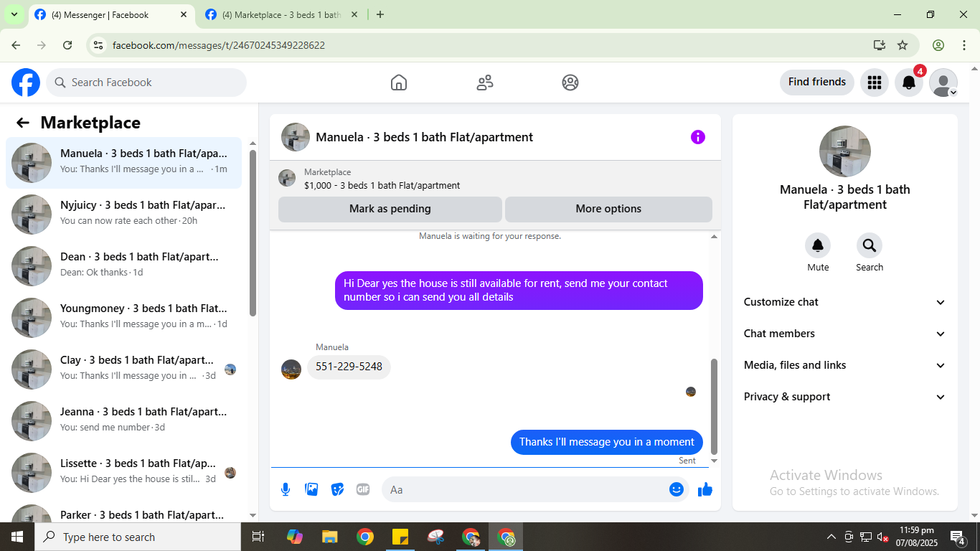Viewport: 980px width, 551px height.
Task: Open Jeanna conversation in the list
Action: click(x=124, y=421)
